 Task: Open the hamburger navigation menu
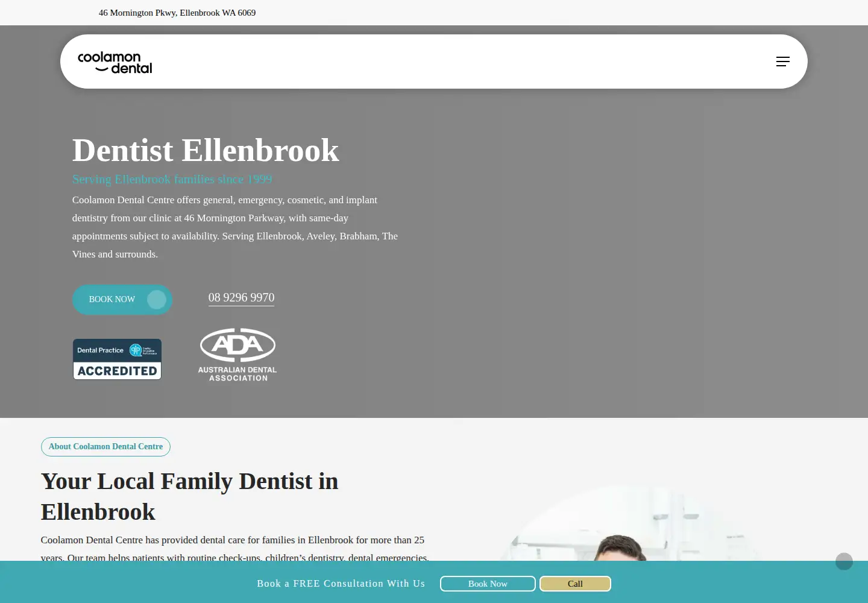click(x=782, y=62)
